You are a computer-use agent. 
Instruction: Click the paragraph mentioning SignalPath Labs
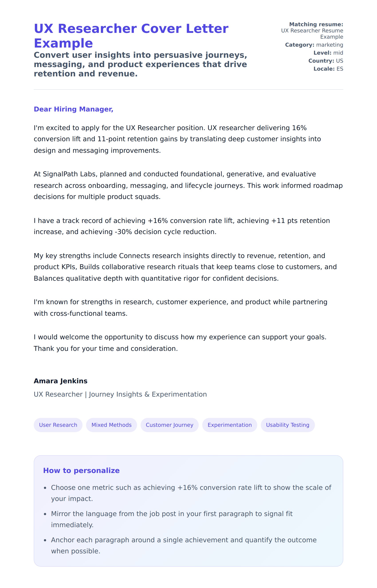188,185
